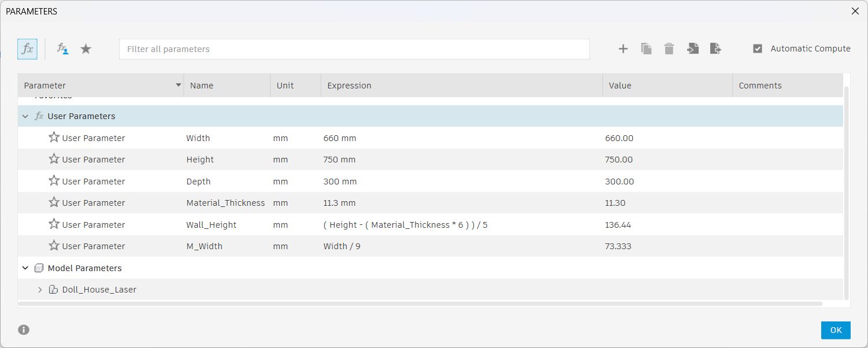Open the import parameters icon
868x348 pixels.
(692, 49)
